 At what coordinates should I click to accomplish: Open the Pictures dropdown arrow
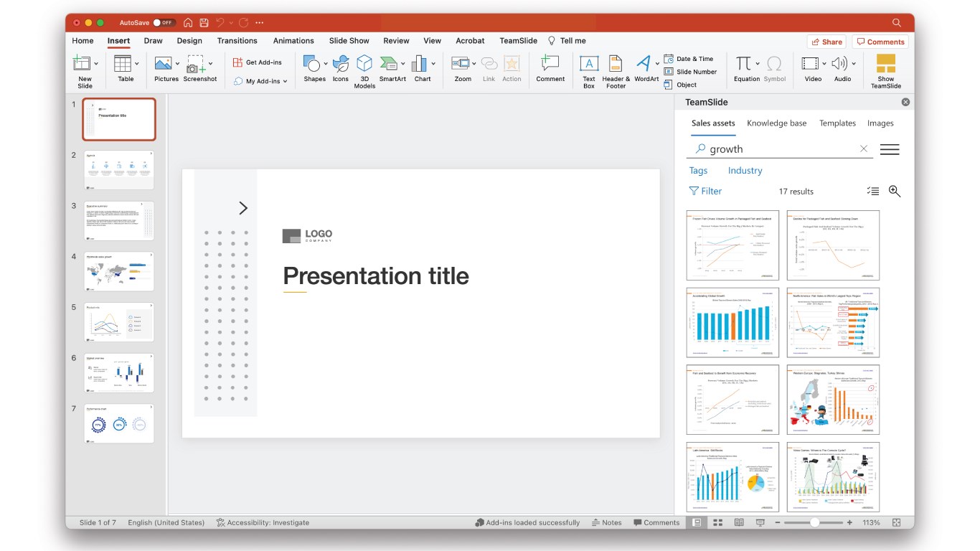click(177, 64)
